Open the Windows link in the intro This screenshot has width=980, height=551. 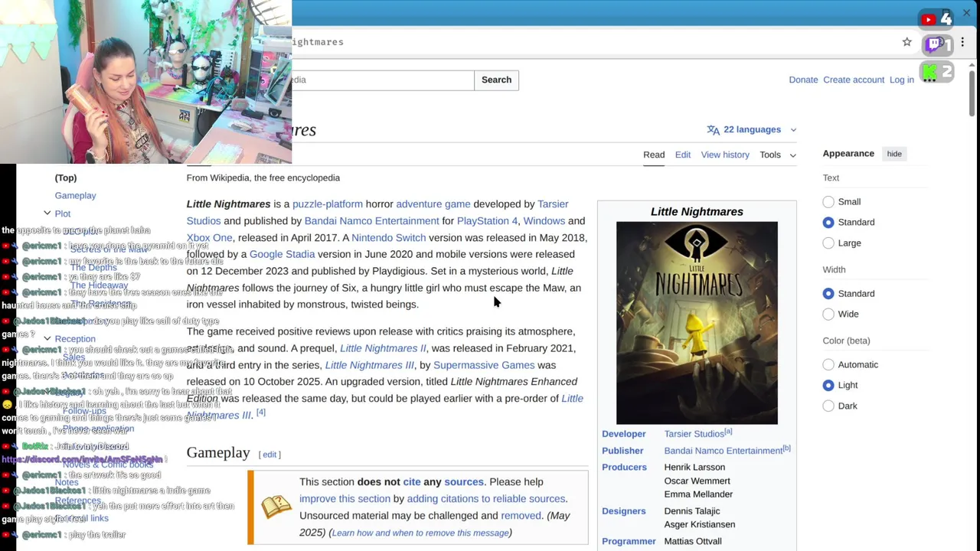[x=544, y=221]
